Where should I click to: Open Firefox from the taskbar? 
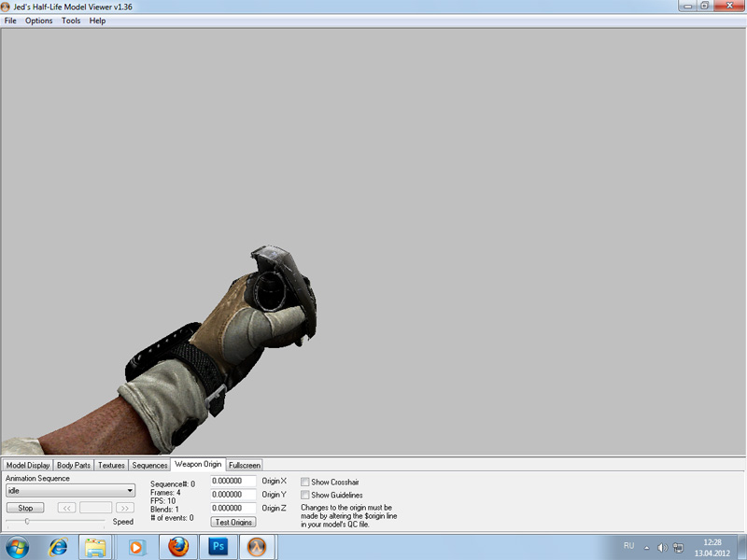178,546
